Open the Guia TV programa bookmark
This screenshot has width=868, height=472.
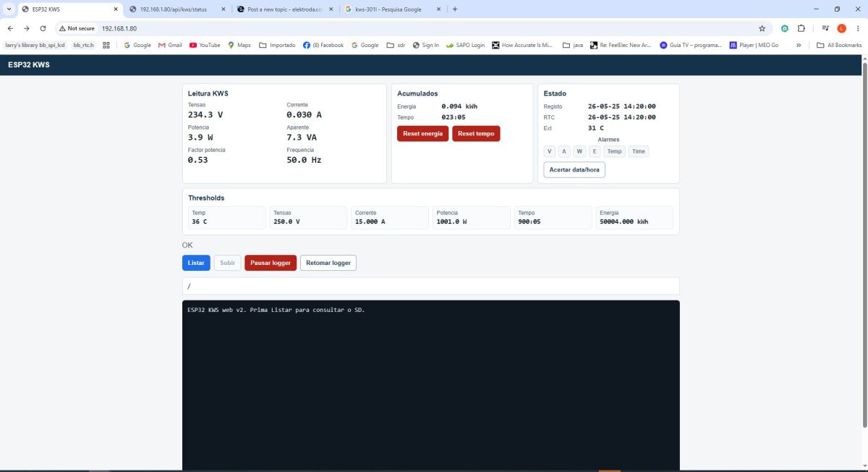[x=691, y=45]
